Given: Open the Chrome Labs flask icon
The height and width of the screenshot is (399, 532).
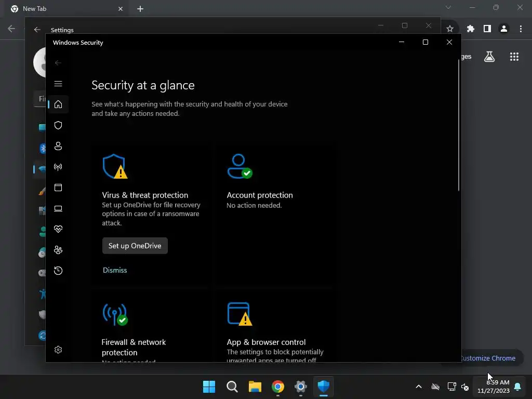Looking at the screenshot, I should coord(489,57).
